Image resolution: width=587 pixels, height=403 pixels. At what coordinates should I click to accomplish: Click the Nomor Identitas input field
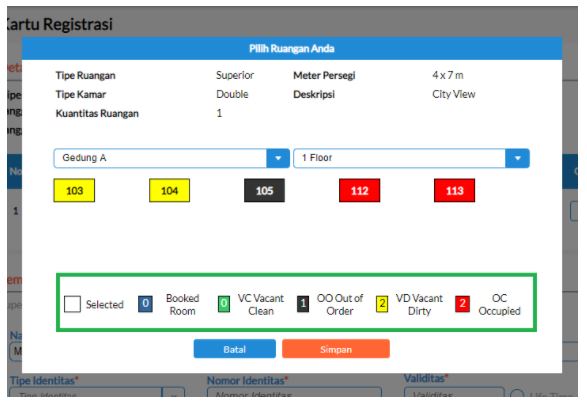click(294, 393)
